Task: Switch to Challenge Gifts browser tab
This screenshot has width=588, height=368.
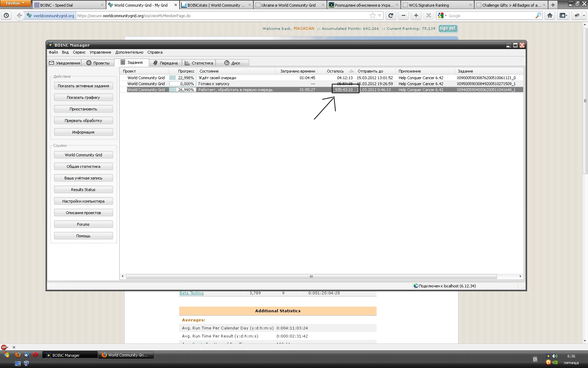Action: [x=511, y=5]
